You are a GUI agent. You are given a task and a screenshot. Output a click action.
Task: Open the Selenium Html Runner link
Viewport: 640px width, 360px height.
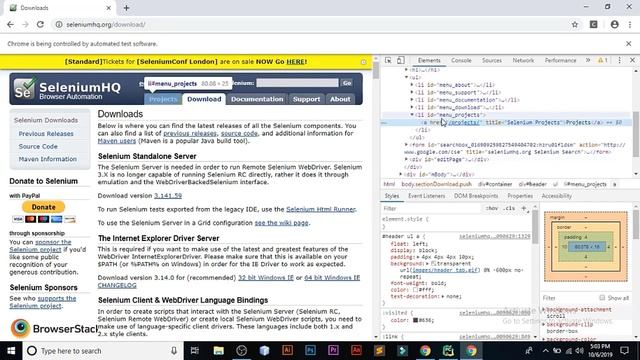pyautogui.click(x=321, y=209)
